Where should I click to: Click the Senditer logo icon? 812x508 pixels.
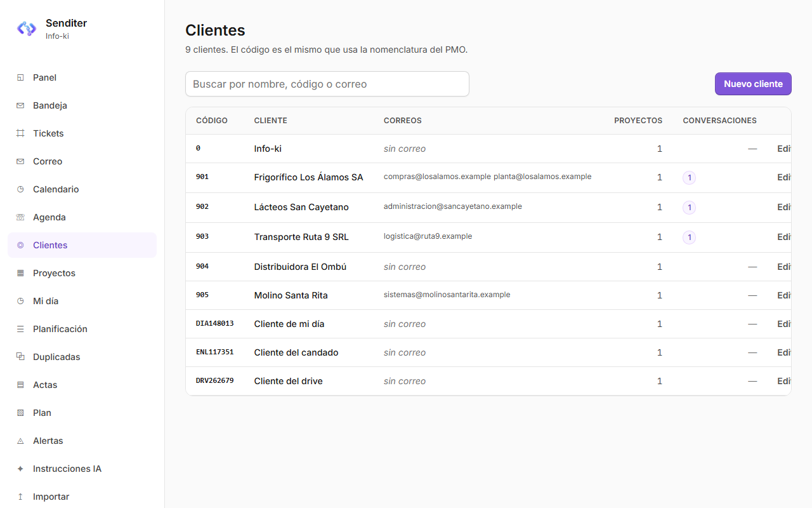(x=26, y=29)
